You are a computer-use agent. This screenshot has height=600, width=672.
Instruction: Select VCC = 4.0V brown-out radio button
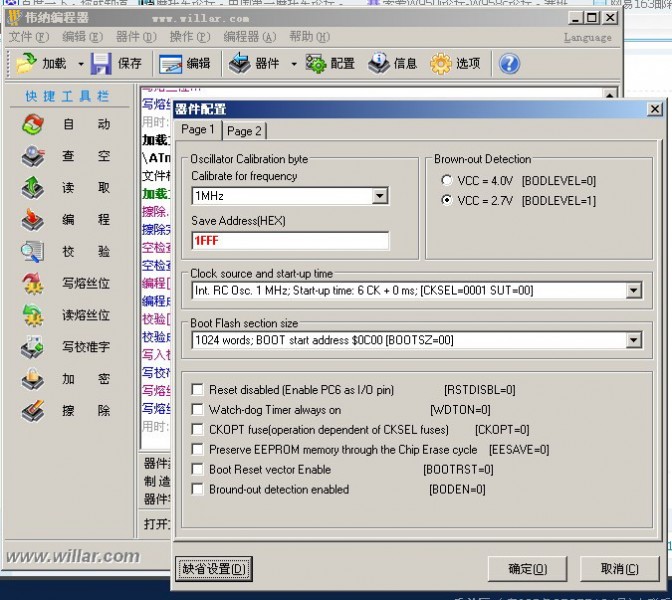coord(446,181)
